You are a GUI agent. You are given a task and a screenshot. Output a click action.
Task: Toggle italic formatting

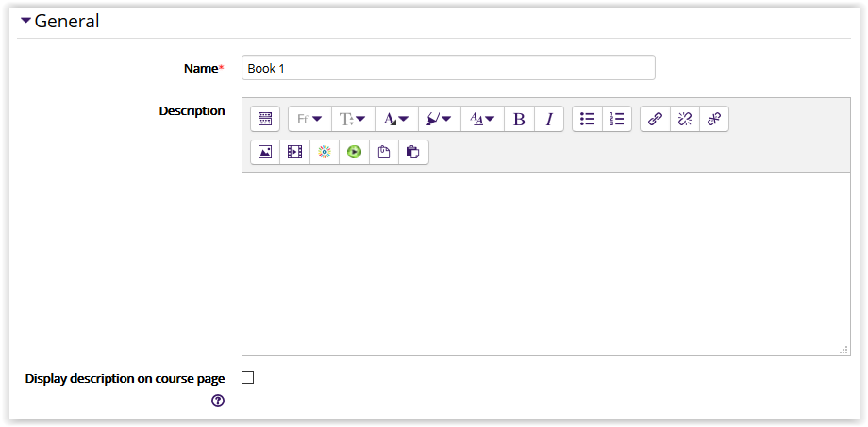[549, 119]
